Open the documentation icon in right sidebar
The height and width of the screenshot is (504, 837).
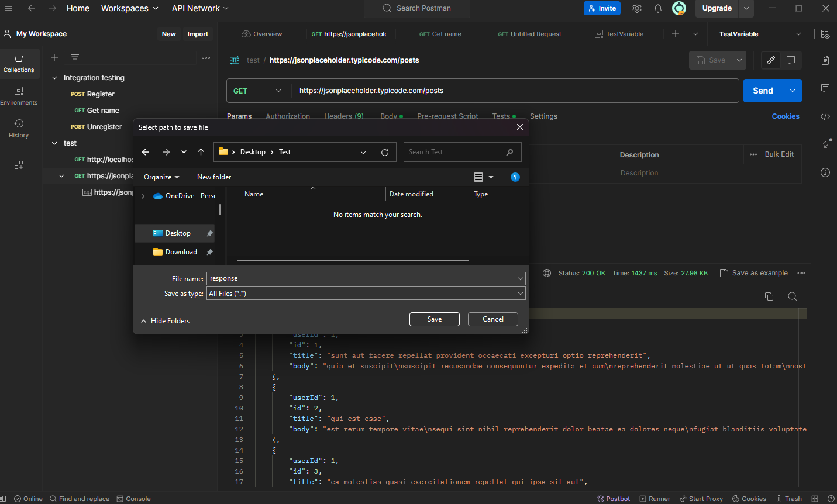825,60
